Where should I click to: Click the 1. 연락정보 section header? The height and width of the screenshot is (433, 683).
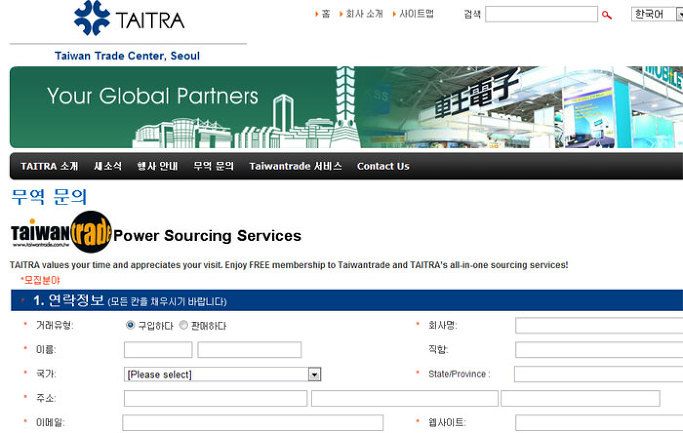[347, 300]
